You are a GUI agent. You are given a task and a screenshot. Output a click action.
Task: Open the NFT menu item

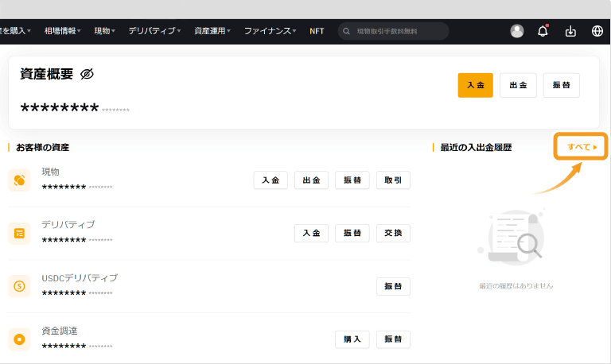pyautogui.click(x=317, y=31)
